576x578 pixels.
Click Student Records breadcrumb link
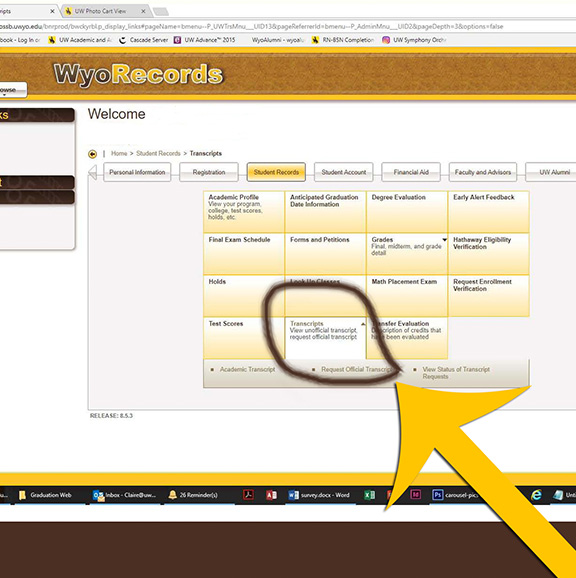coord(158,153)
